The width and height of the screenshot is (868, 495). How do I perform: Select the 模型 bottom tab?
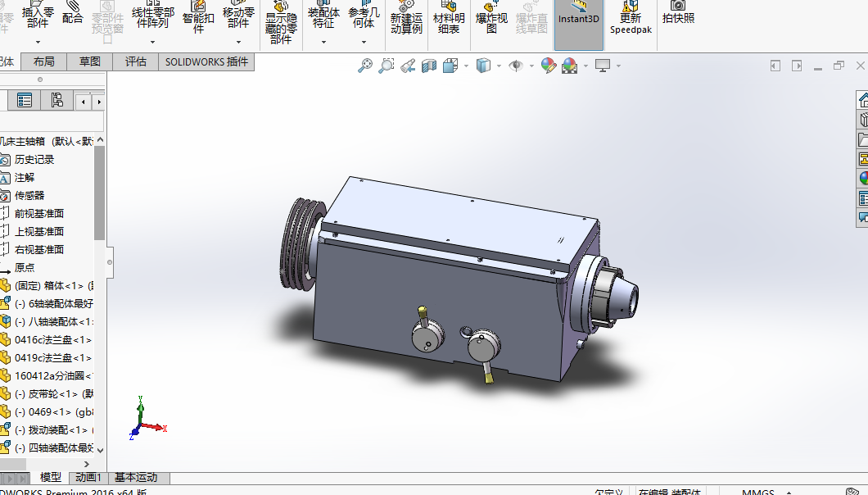(x=51, y=477)
